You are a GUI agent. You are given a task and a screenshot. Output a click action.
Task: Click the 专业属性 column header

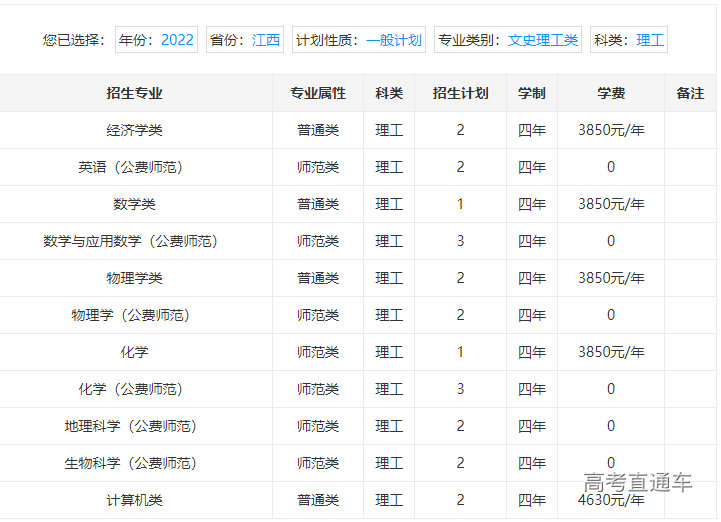(318, 93)
